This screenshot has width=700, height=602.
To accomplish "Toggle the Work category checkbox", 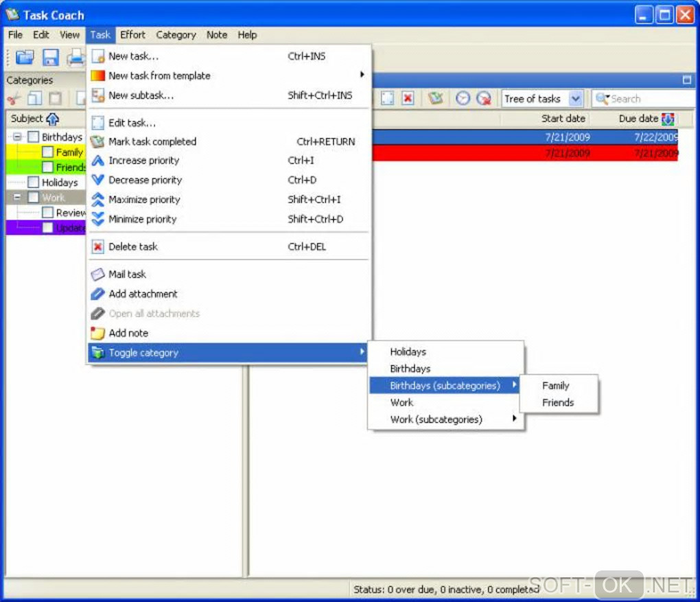I will pos(34,197).
